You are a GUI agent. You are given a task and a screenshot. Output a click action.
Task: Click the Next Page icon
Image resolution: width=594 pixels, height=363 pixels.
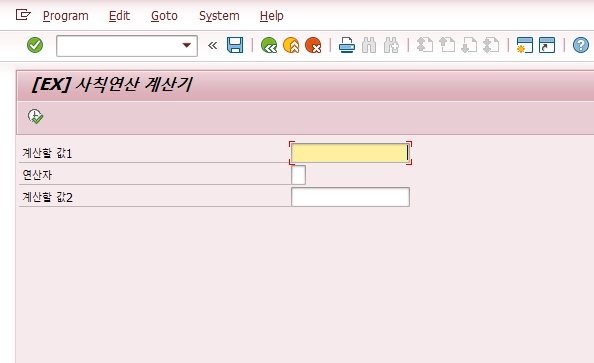469,45
